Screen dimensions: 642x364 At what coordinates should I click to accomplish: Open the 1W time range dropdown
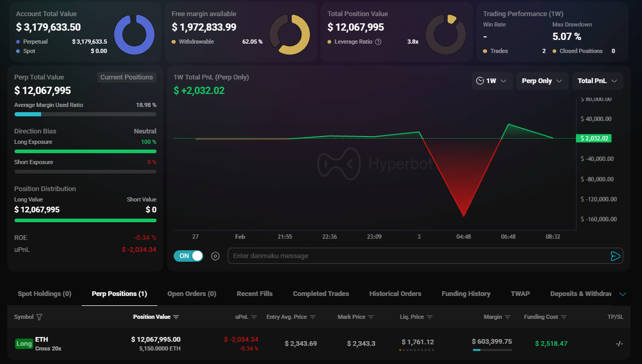492,81
